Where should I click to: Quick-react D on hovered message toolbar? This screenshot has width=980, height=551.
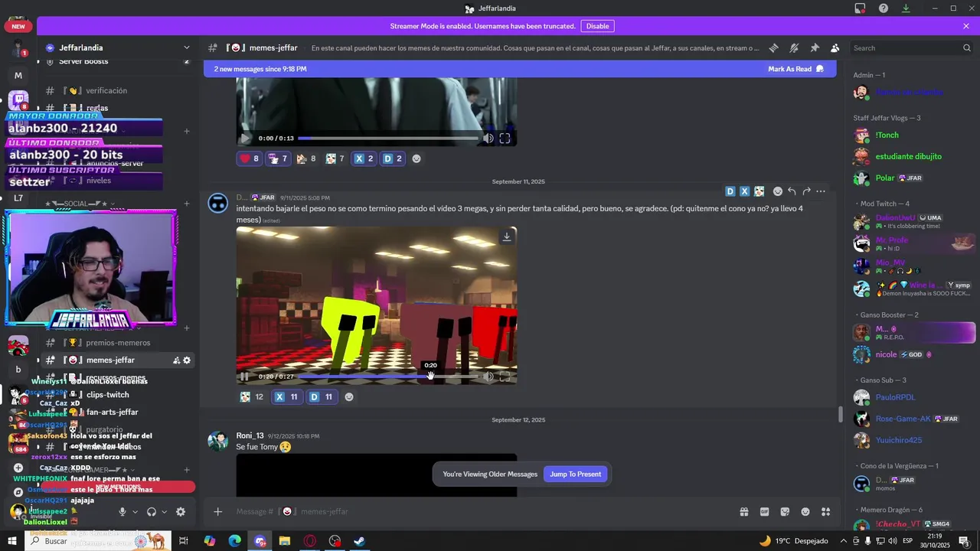click(730, 191)
